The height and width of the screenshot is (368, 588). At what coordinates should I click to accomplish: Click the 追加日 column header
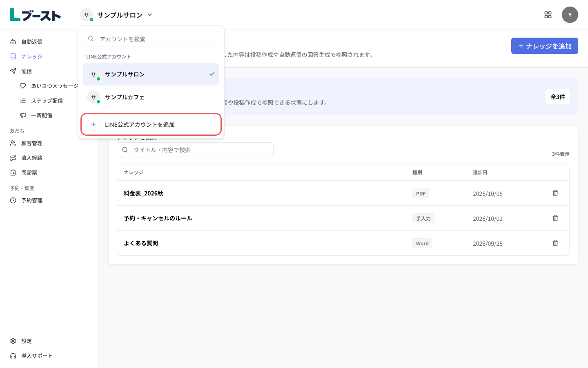480,173
